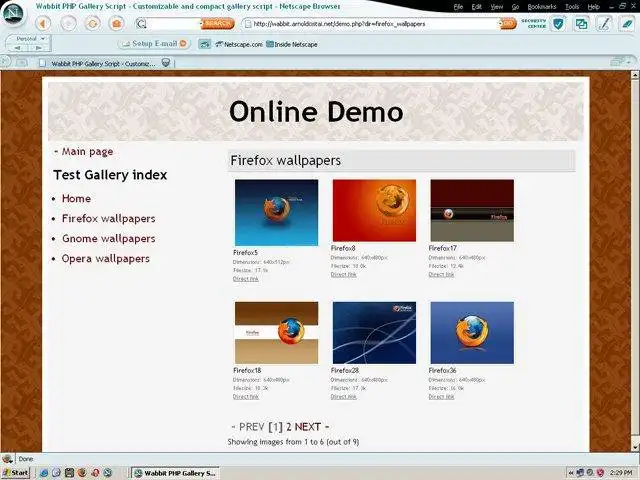640x480 pixels.
Task: Click the weather toolbar icon
Action: tap(204, 44)
